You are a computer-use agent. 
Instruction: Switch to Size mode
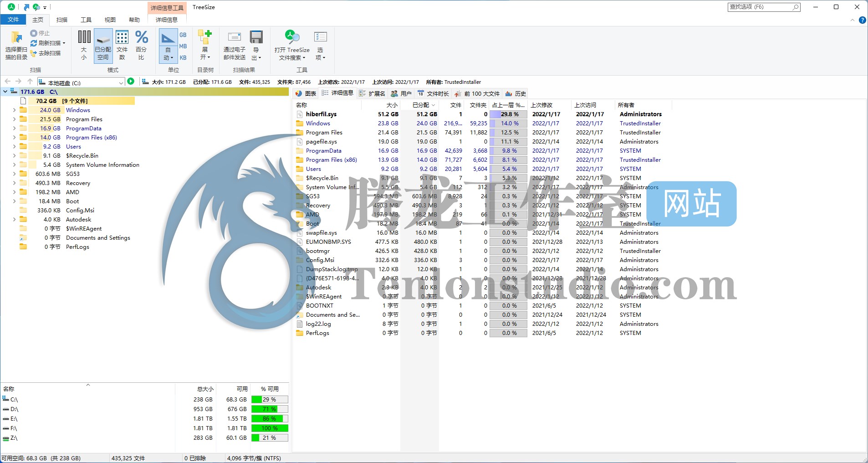pos(84,45)
